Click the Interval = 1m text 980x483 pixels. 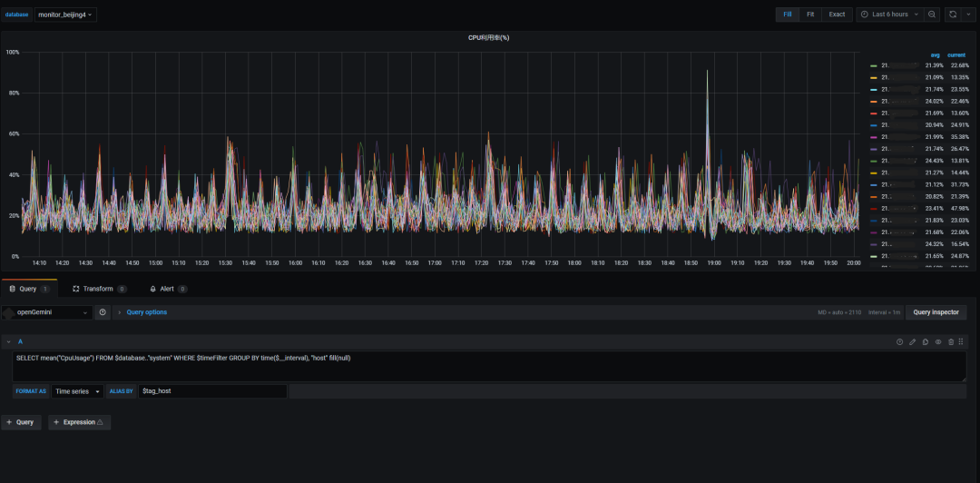[x=883, y=312]
